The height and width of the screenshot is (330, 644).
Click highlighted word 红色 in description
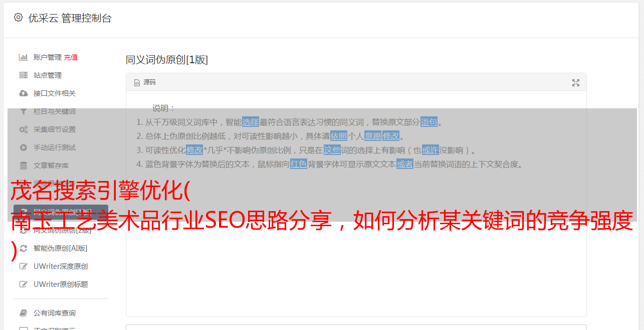coord(299,164)
